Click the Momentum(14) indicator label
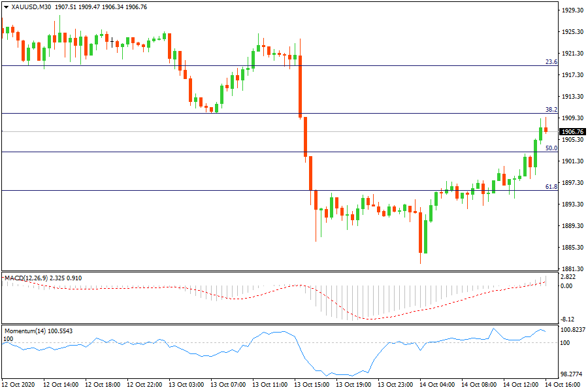588x392 pixels. [x=25, y=332]
